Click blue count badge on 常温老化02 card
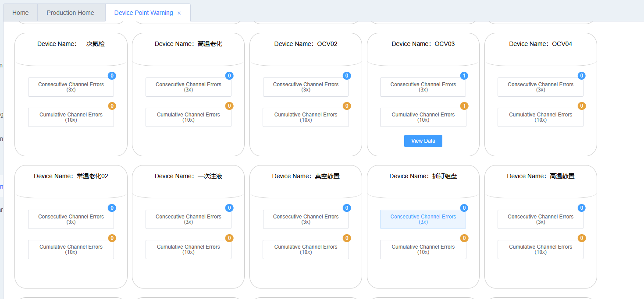This screenshot has height=299, width=644. (x=112, y=208)
